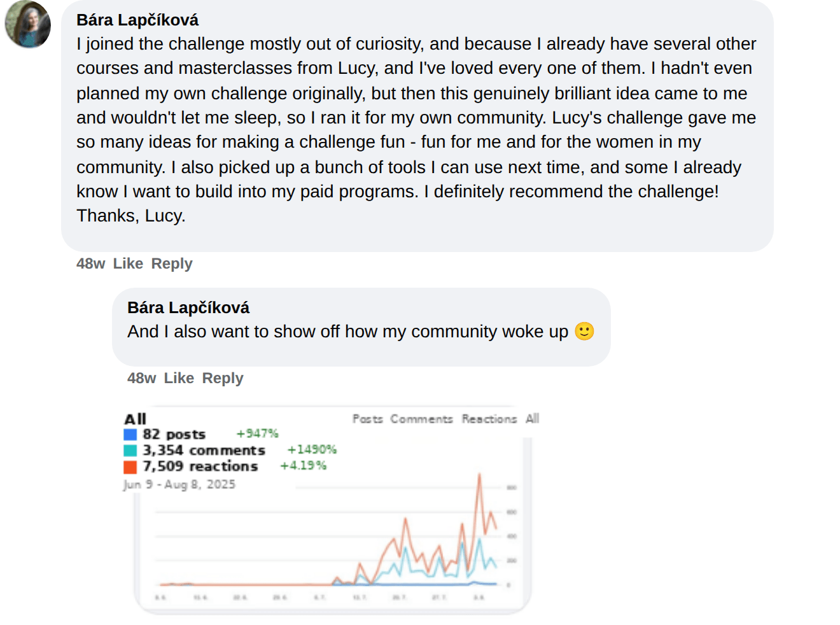The width and height of the screenshot is (840, 625).
Task: Like the first comment by Bára
Action: pyautogui.click(x=128, y=263)
